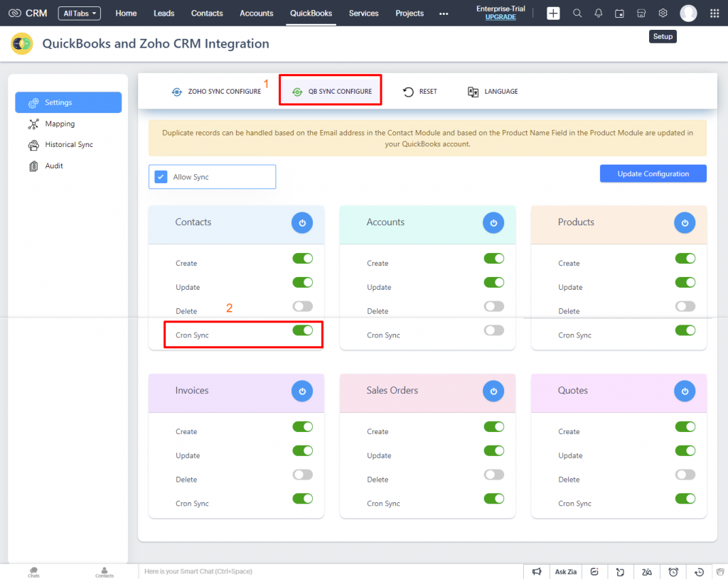Select Settings in sidebar
This screenshot has width=728, height=579.
[x=68, y=102]
